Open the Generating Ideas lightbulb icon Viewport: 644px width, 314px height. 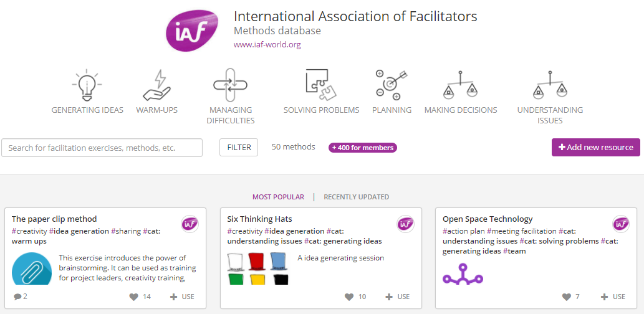(87, 85)
